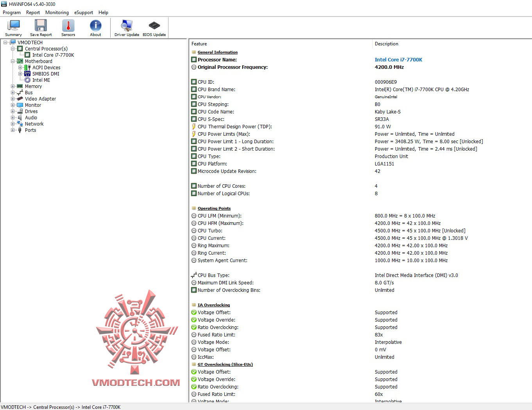
Task: Click the Motherboard icon in tree
Action: tap(20, 61)
